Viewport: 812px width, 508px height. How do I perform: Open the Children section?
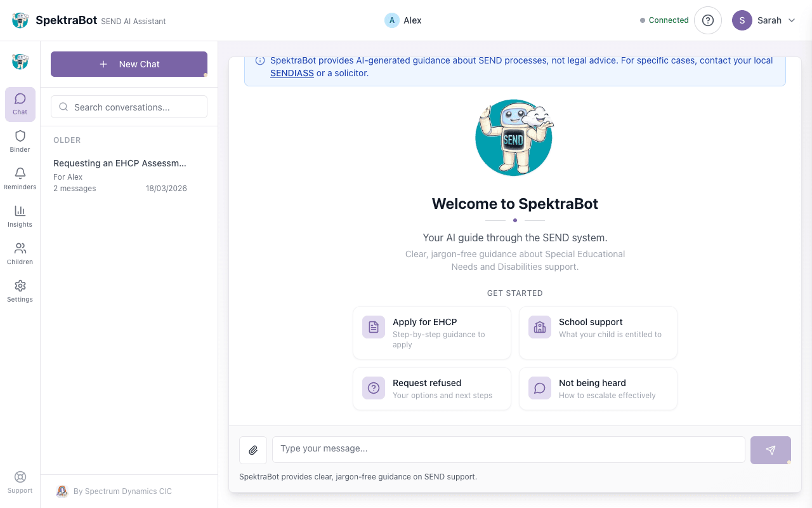(20, 252)
